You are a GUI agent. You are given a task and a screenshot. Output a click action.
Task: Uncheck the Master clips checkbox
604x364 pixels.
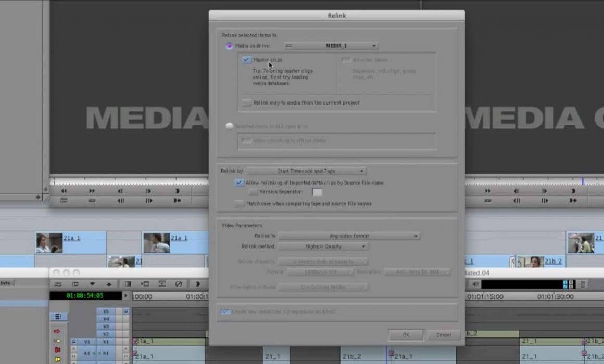tap(246, 60)
